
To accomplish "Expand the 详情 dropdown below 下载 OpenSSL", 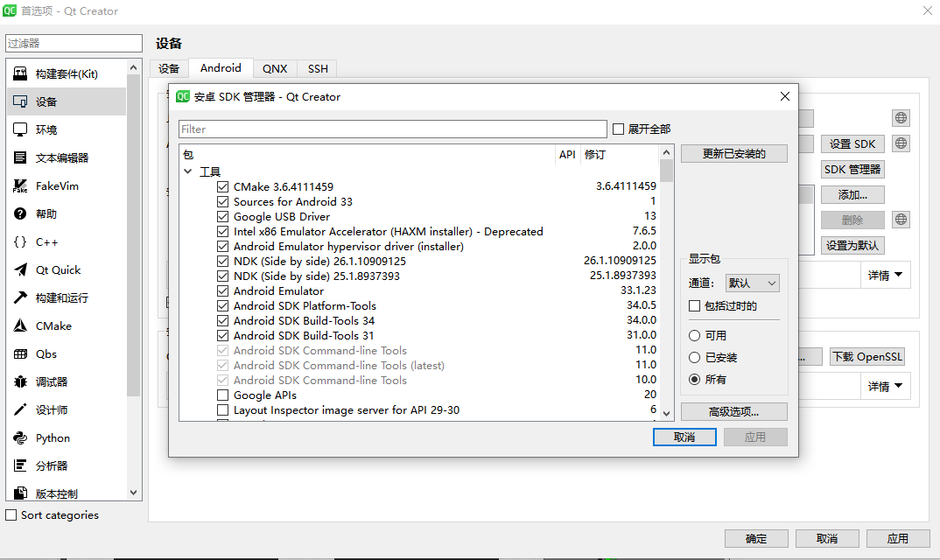I will 885,386.
